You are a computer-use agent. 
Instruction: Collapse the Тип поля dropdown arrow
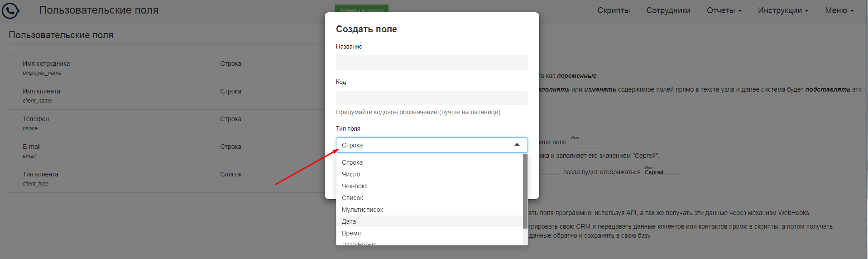coord(517,145)
